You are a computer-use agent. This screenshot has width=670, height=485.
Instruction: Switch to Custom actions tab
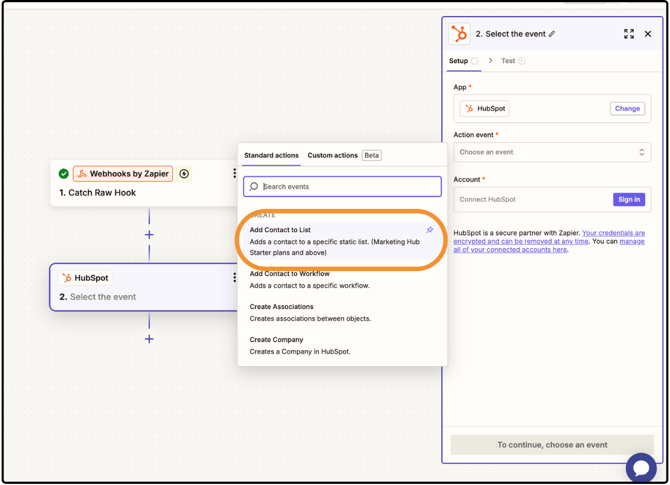[332, 155]
